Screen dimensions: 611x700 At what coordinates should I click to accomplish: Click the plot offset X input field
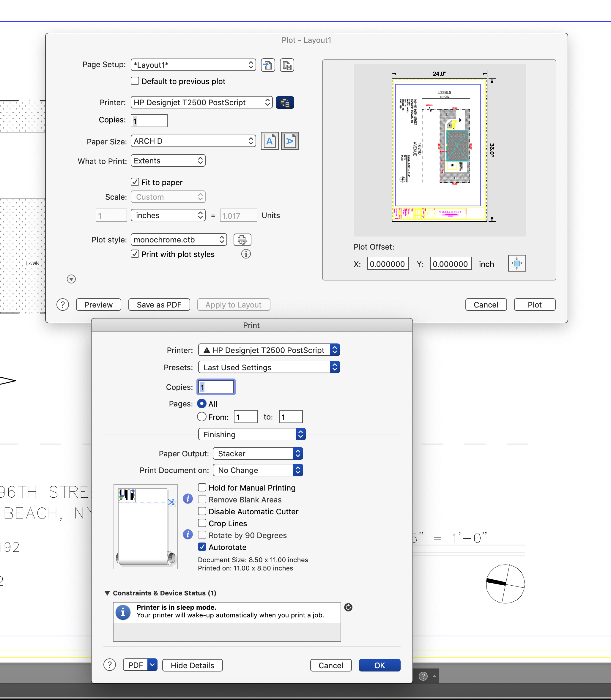tap(387, 264)
